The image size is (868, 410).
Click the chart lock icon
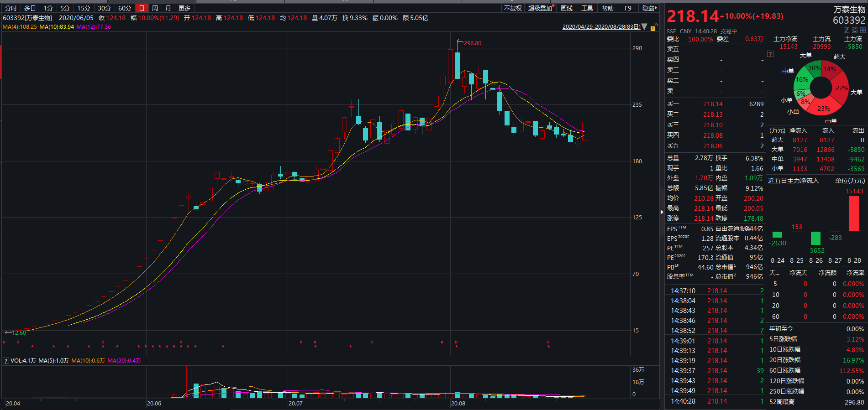pyautogui.click(x=653, y=27)
